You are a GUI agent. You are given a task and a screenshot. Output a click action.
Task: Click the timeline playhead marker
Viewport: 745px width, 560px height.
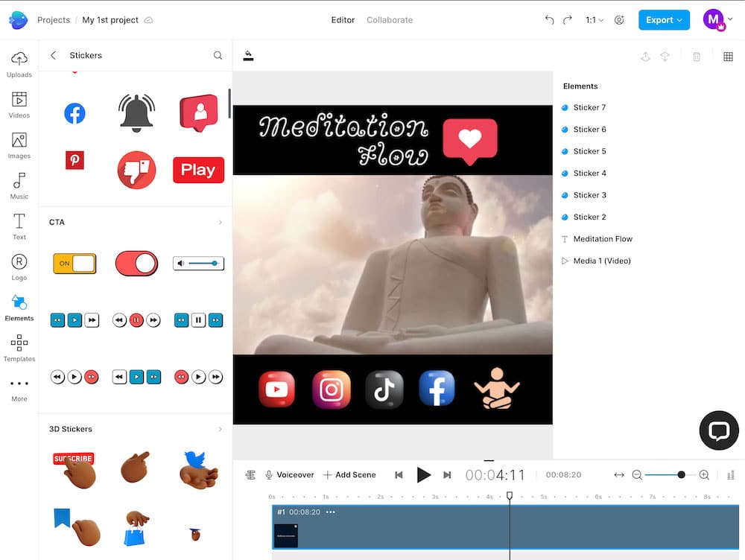pyautogui.click(x=510, y=496)
